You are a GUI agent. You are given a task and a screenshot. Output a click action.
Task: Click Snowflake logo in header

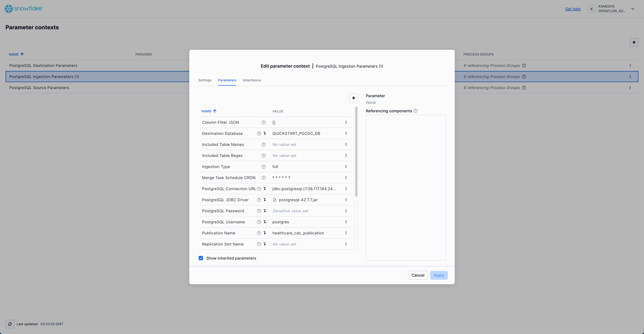click(x=24, y=9)
